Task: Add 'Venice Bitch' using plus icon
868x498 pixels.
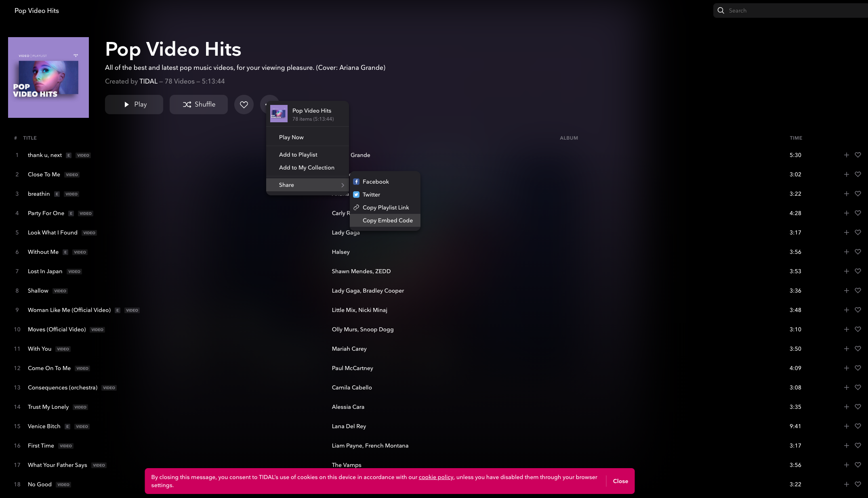Action: click(846, 426)
